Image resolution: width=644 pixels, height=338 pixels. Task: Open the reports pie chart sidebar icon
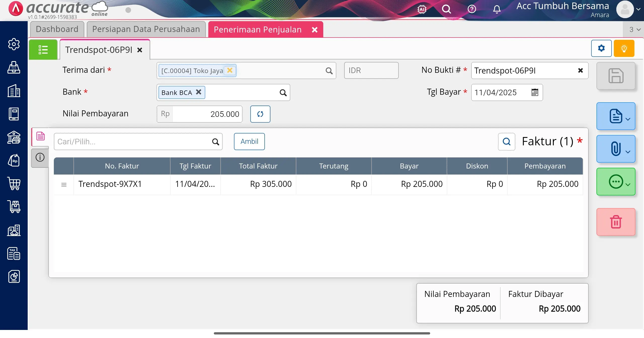pyautogui.click(x=14, y=277)
